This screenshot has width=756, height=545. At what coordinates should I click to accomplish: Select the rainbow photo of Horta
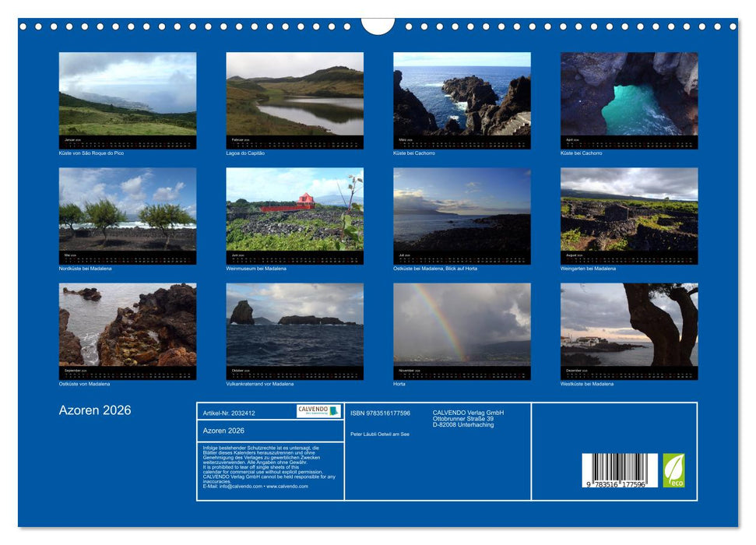coord(462,324)
